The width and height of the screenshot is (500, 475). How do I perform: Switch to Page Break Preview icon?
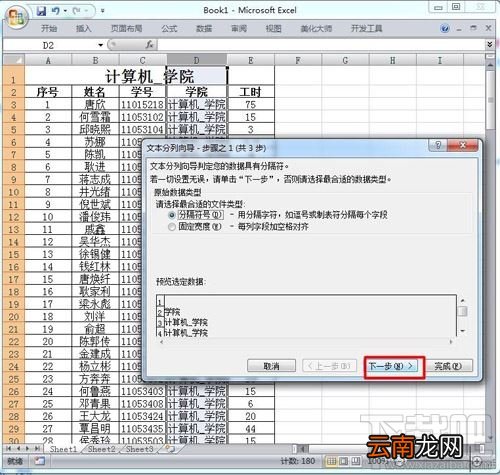point(356,461)
